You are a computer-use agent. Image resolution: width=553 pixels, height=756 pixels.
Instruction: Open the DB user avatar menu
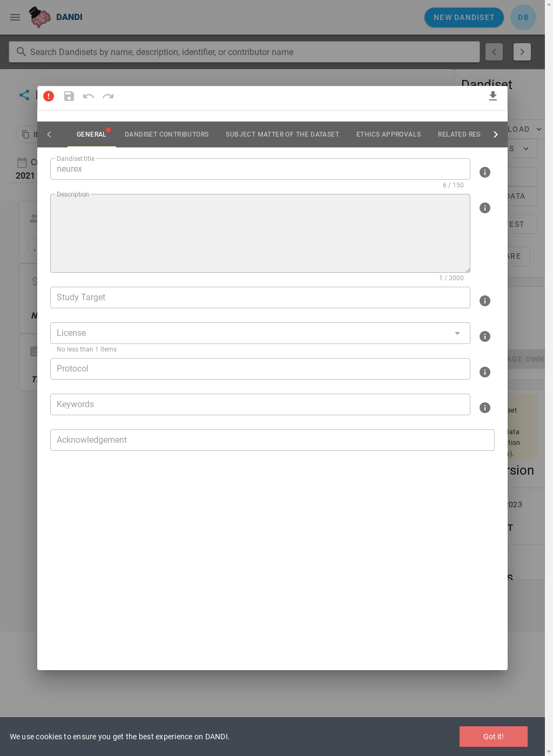point(523,17)
